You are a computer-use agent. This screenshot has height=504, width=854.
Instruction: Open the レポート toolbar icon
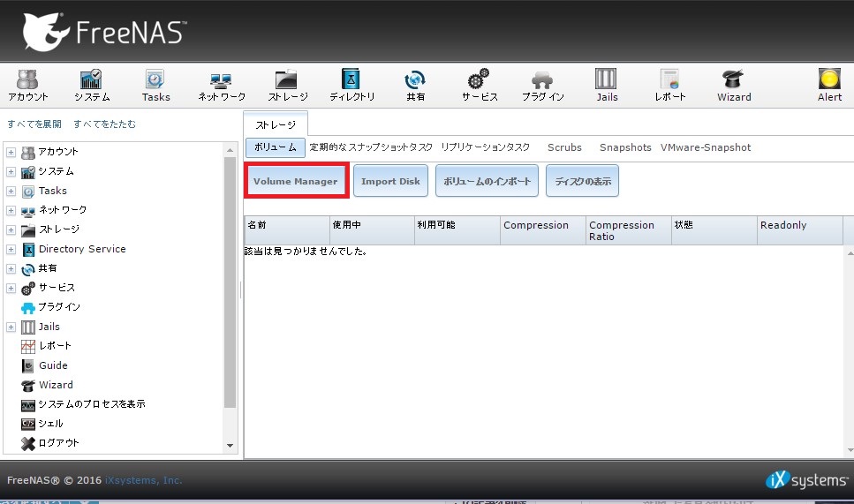point(670,86)
